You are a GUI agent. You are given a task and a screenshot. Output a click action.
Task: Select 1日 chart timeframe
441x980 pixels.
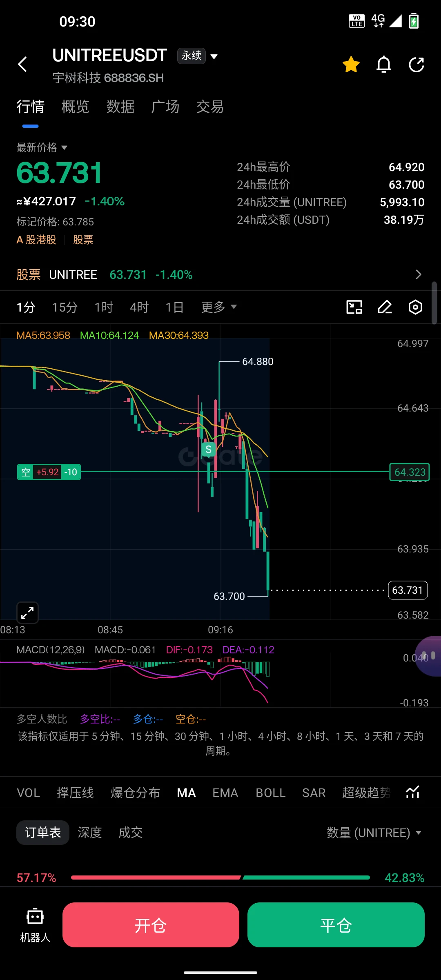tap(174, 307)
